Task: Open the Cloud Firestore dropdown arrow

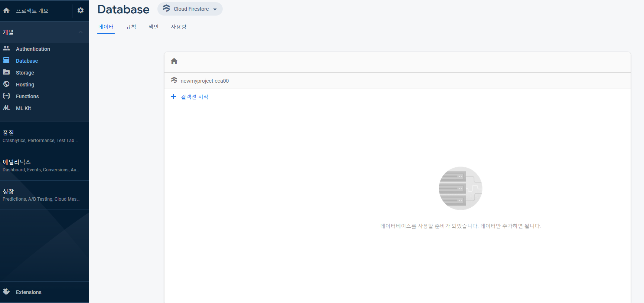Action: pyautogui.click(x=215, y=9)
